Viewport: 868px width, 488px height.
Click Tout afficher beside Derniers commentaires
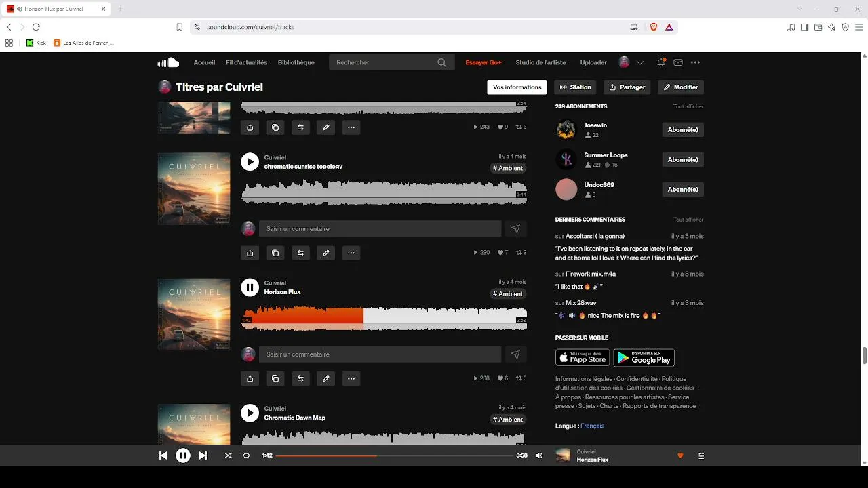pos(688,220)
